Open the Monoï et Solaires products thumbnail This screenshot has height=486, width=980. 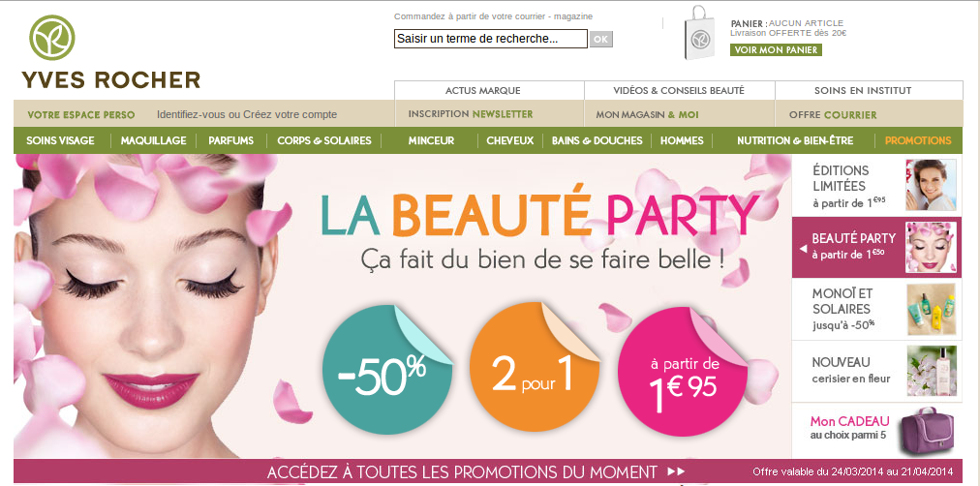click(932, 309)
